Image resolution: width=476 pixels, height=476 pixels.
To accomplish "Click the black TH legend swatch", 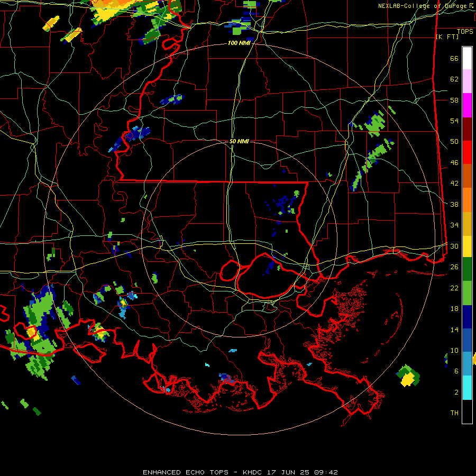I will click(x=467, y=411).
